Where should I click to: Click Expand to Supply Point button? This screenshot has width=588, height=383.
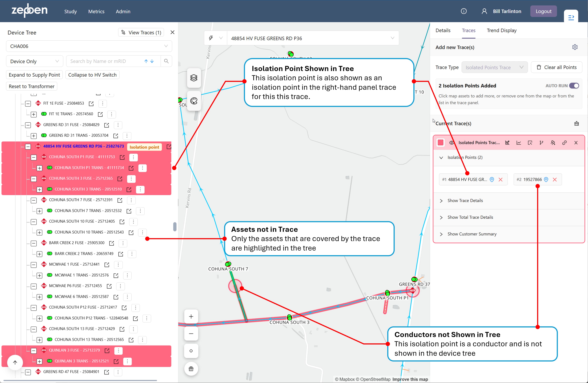pyautogui.click(x=34, y=75)
